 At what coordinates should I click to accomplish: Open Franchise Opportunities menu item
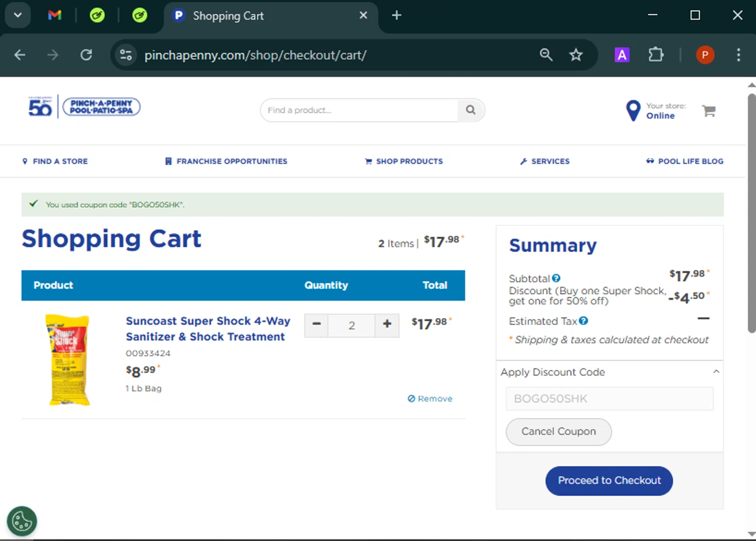coord(226,161)
